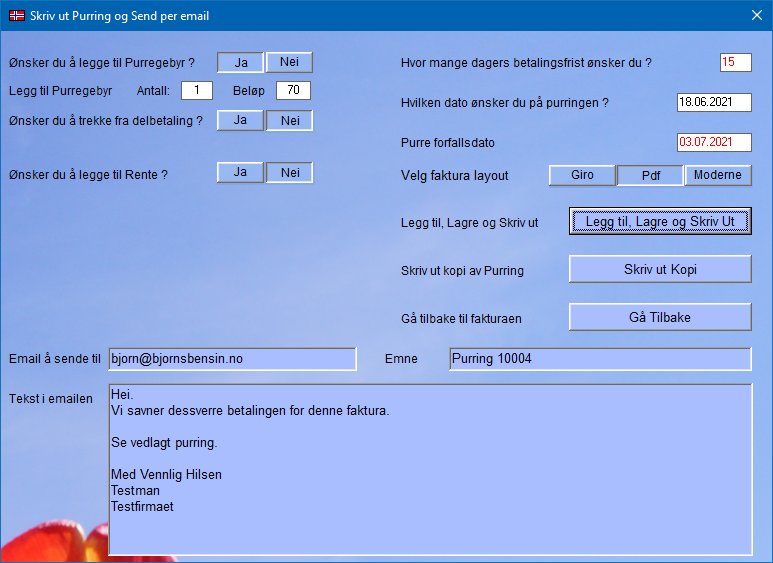Edit the betalingsfrist days field showing 15
The image size is (773, 563).
[x=736, y=63]
